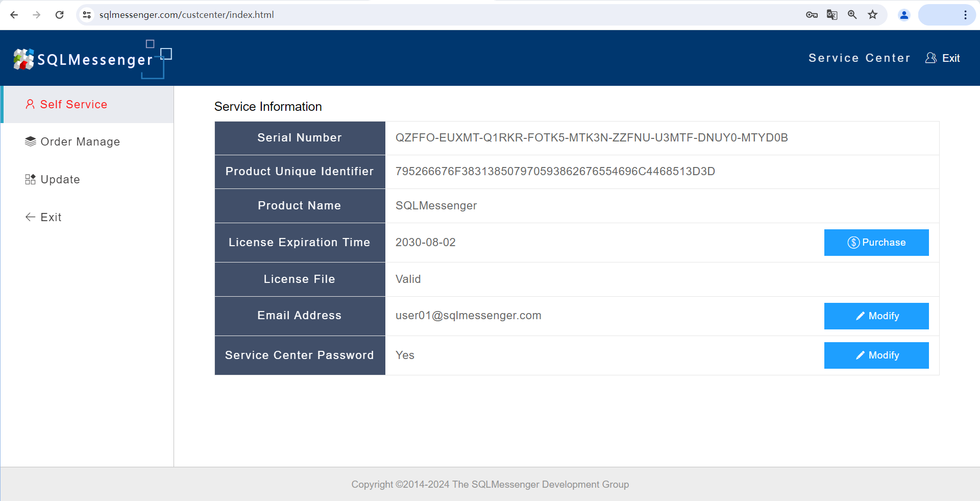Image resolution: width=980 pixels, height=501 pixels.
Task: Click the SQLMessenger logo
Action: click(x=92, y=59)
